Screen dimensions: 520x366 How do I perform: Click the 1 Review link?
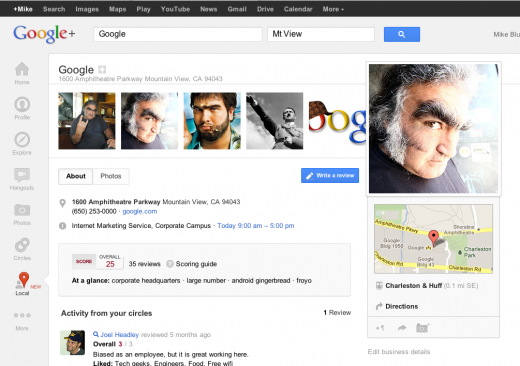337,313
